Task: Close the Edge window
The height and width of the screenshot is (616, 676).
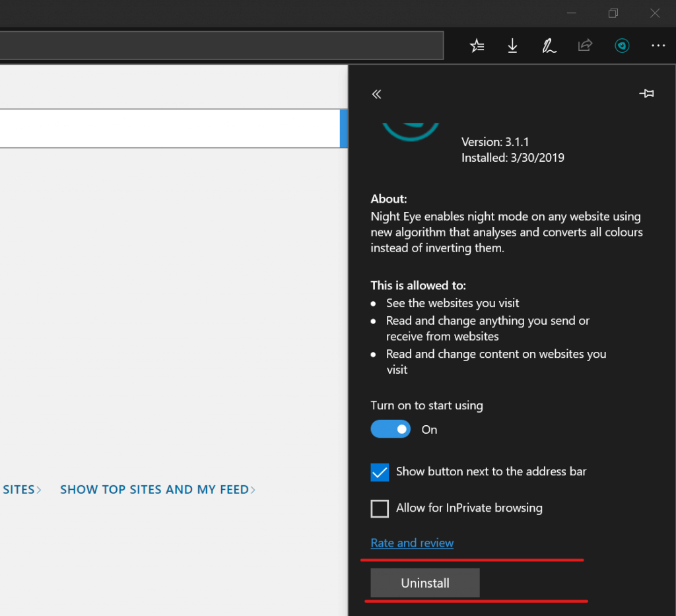Action: coord(655,13)
